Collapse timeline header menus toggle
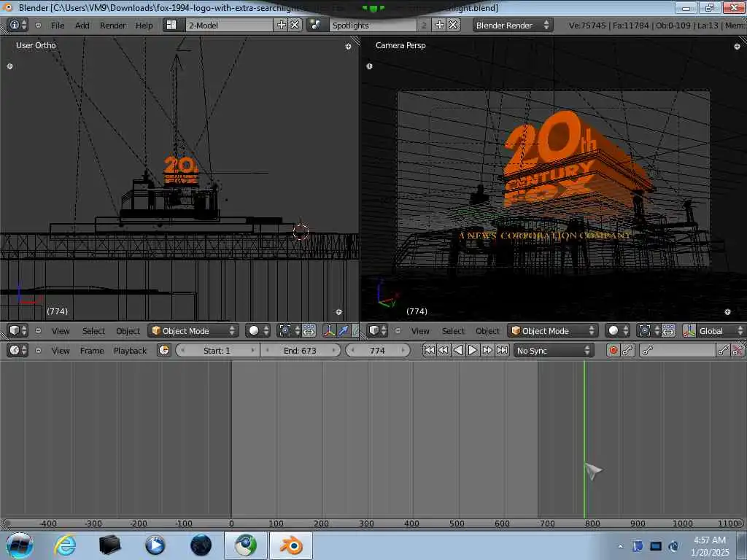The width and height of the screenshot is (747, 560). [x=38, y=351]
